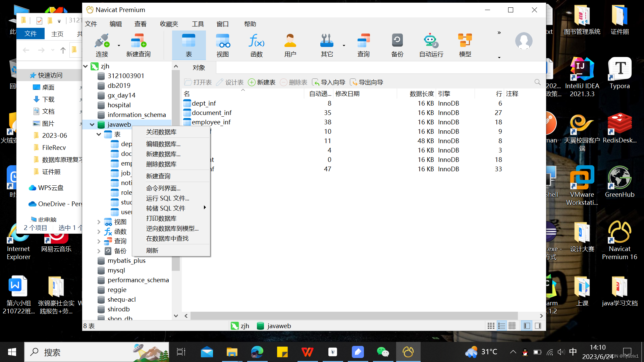Toggle the right information pane button
The height and width of the screenshot is (362, 644).
(538, 326)
